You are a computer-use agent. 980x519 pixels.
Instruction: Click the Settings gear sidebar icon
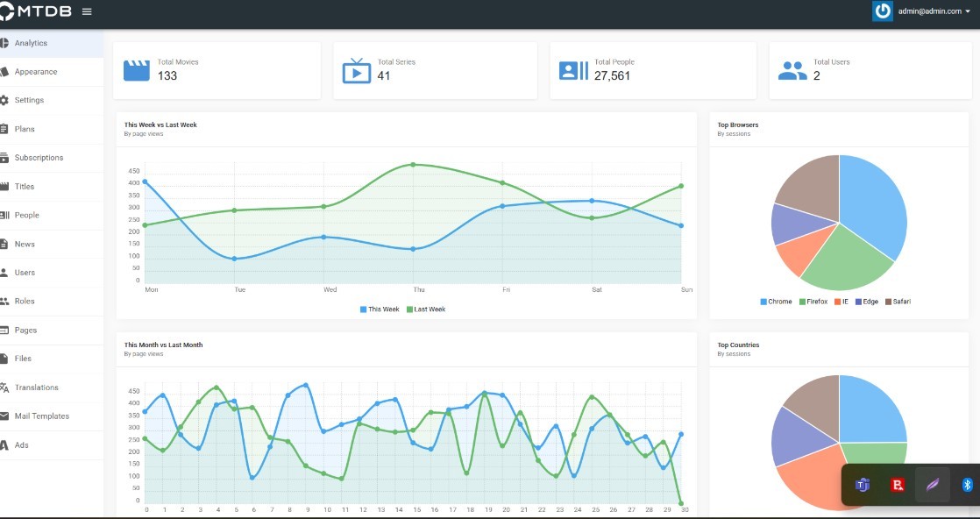[4, 100]
